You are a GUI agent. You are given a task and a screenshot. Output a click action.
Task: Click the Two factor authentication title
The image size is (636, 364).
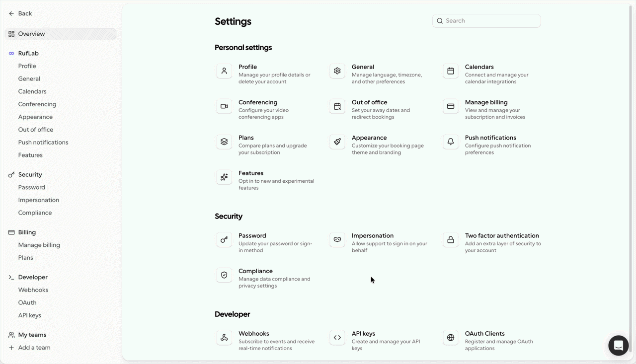coord(502,236)
